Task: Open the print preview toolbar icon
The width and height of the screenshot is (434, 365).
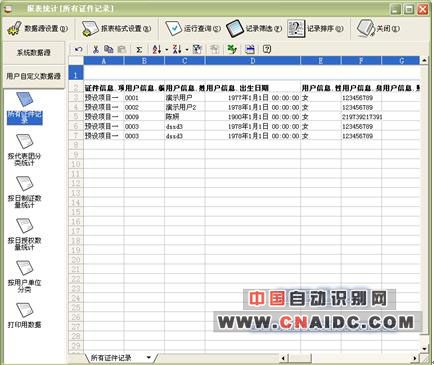Action: [x=250, y=49]
